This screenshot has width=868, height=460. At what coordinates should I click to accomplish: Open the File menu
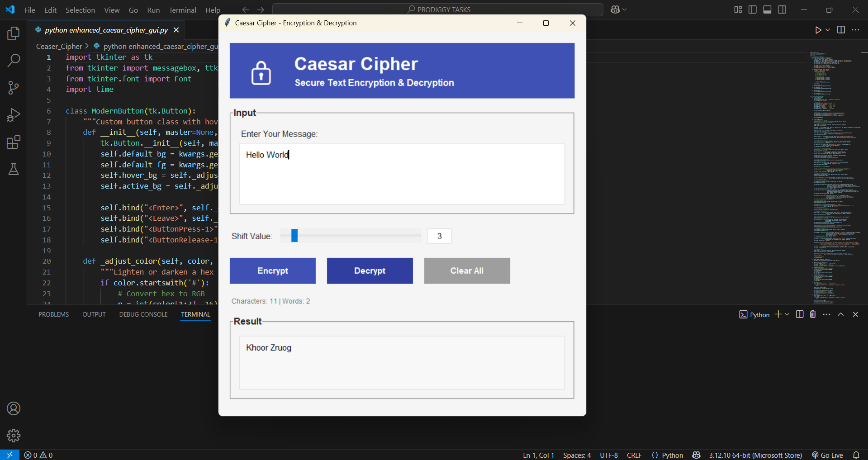pyautogui.click(x=29, y=10)
